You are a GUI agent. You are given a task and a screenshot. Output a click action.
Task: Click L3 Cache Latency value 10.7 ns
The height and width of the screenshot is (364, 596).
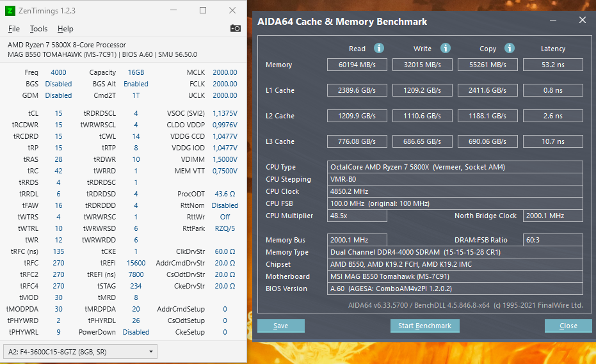[x=553, y=141]
